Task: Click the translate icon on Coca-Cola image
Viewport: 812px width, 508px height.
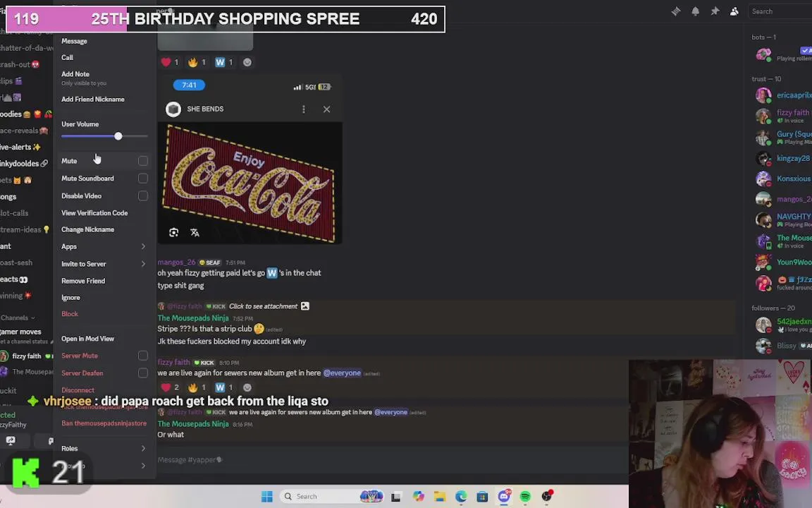Action: (x=195, y=233)
